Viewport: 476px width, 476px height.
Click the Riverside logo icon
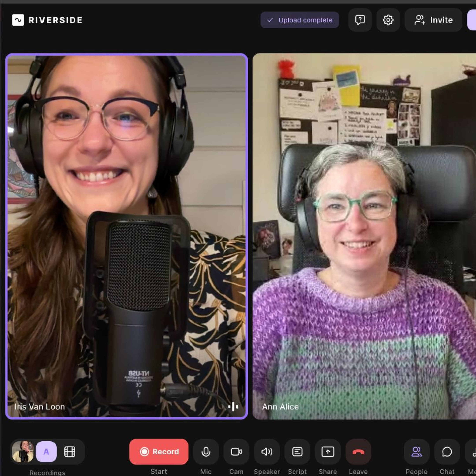tap(18, 20)
